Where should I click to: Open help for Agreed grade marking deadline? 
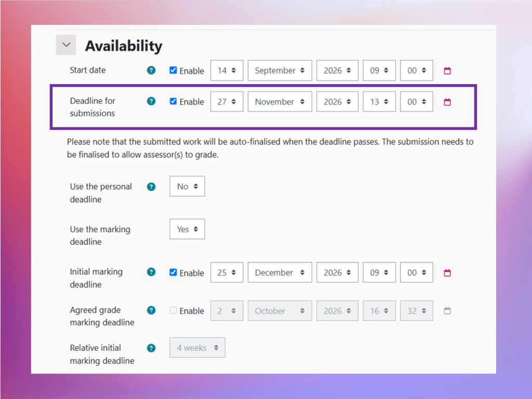(x=151, y=310)
